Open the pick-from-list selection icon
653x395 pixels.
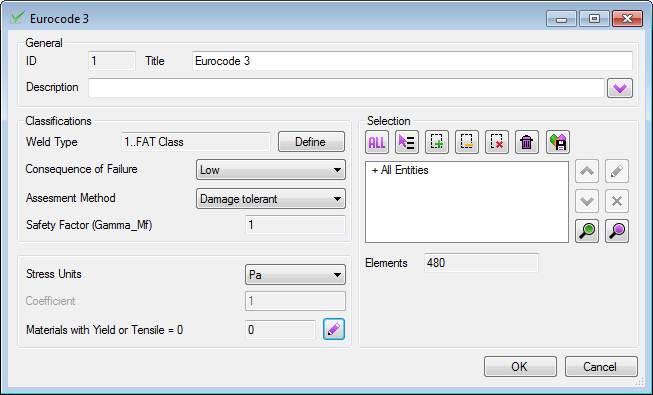tap(407, 142)
